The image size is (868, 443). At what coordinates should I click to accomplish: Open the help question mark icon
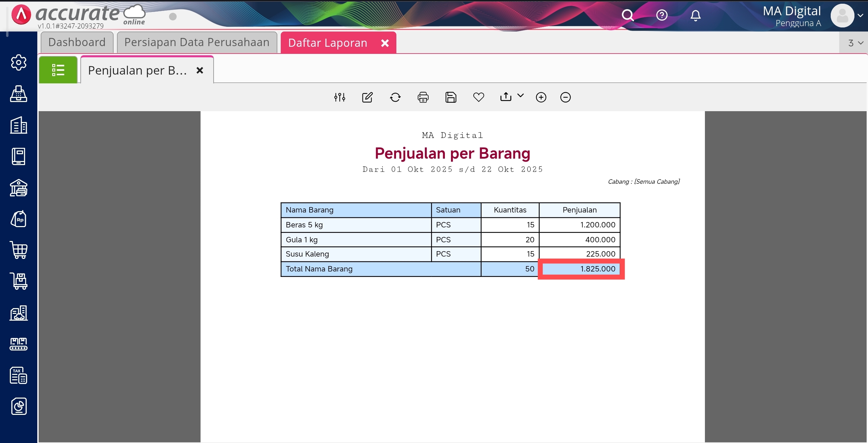662,15
